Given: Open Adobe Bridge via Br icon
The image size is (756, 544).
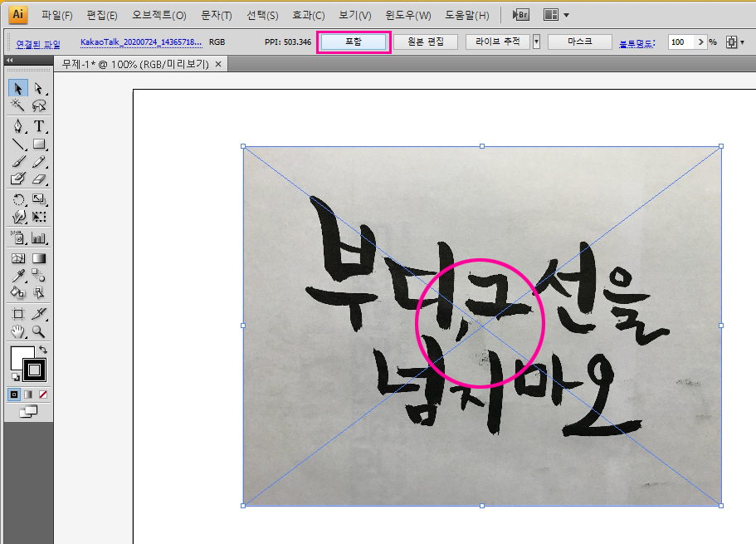Looking at the screenshot, I should click(521, 15).
